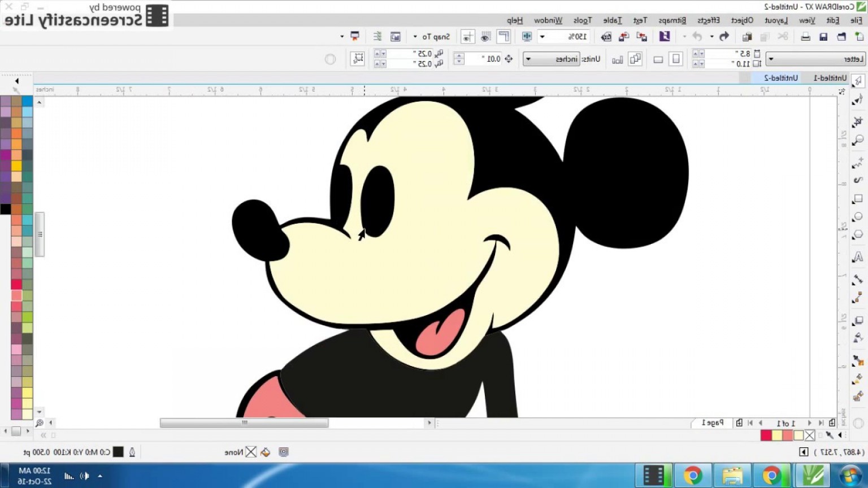This screenshot has width=868, height=488.
Task: Select the Parallel Dimension tool
Action: pos(858,280)
